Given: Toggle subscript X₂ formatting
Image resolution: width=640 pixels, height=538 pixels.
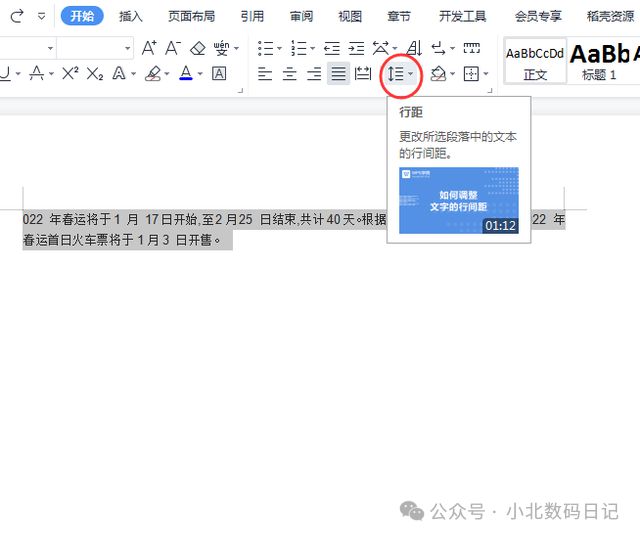Looking at the screenshot, I should pyautogui.click(x=95, y=74).
